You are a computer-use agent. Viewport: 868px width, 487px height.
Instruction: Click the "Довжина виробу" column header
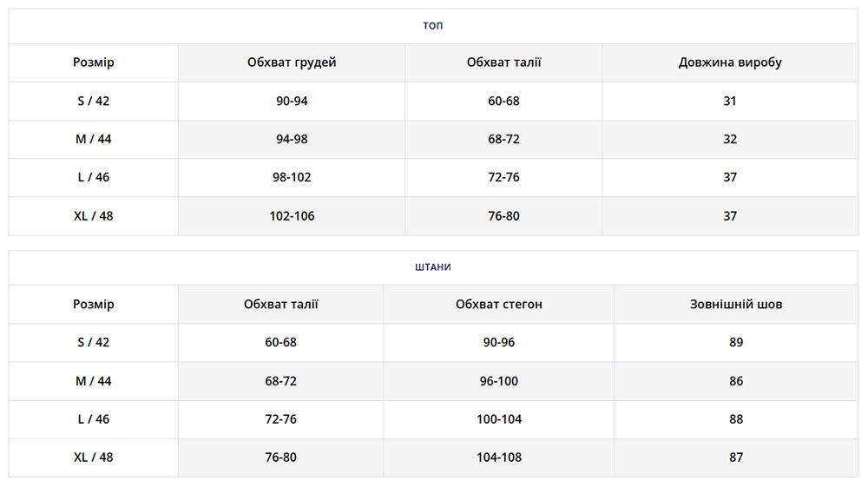tap(730, 63)
